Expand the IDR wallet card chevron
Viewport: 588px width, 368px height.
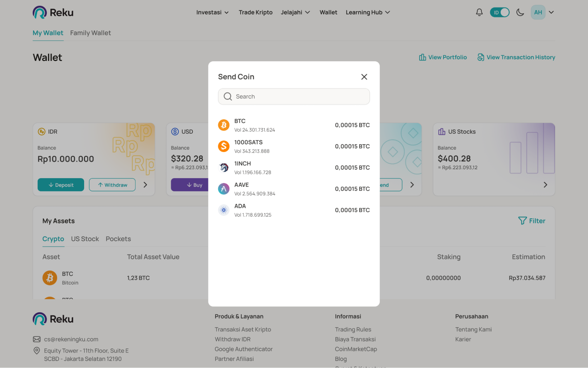tap(145, 185)
